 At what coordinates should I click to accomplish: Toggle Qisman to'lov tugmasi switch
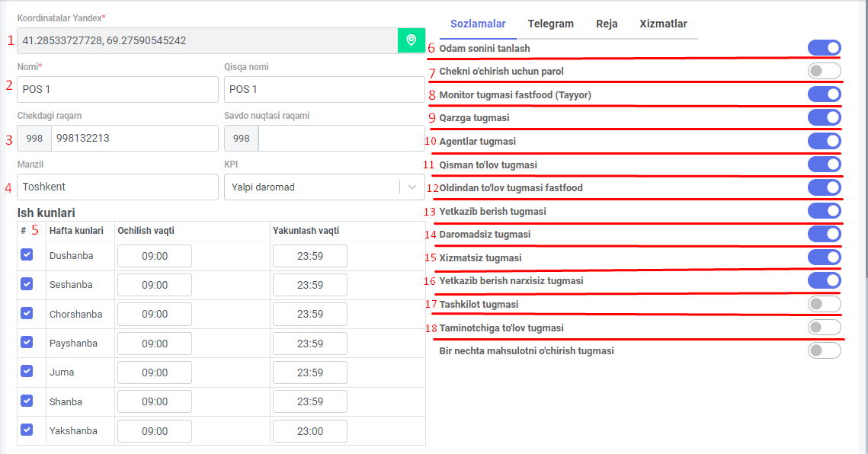(825, 165)
